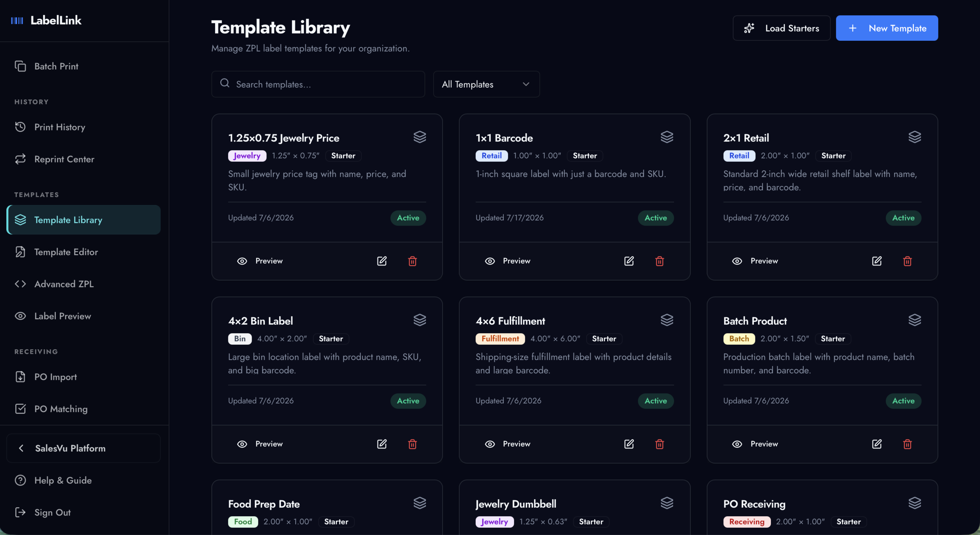Click the search magnifier icon
The width and height of the screenshot is (980, 535).
click(x=225, y=83)
